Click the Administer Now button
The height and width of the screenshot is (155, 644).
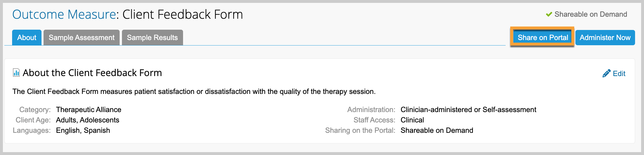click(x=605, y=37)
